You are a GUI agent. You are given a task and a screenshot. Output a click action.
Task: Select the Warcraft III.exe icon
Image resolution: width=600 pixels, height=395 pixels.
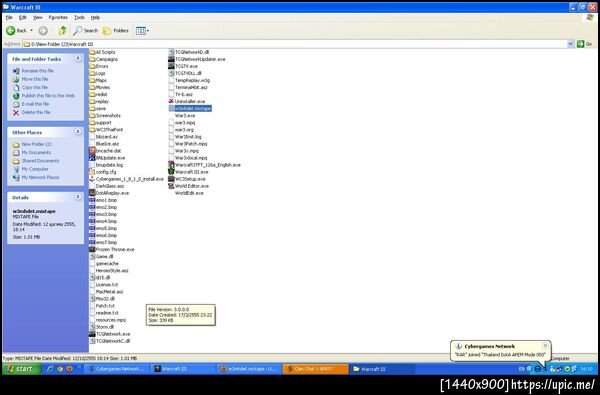click(171, 172)
